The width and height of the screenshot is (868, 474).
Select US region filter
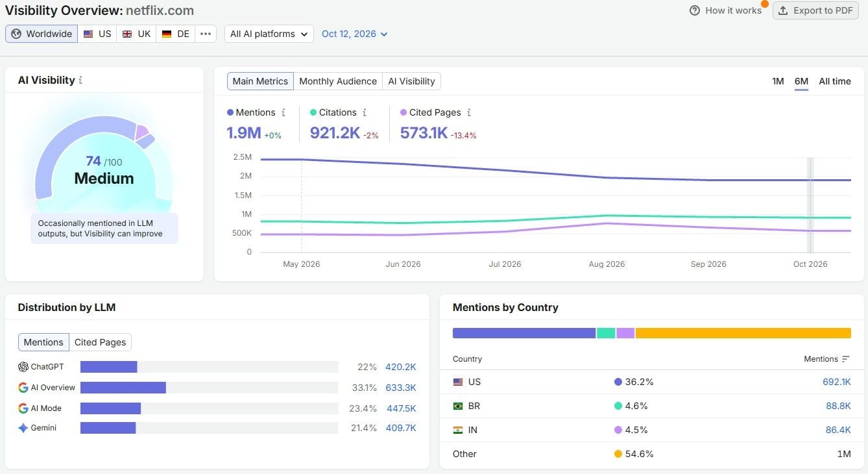click(97, 34)
